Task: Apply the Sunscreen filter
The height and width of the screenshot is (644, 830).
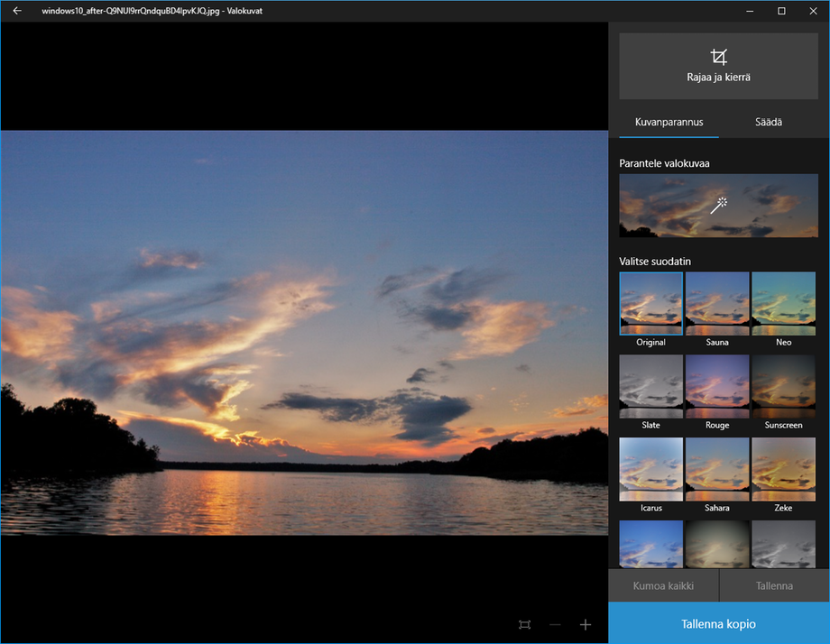Action: point(783,385)
